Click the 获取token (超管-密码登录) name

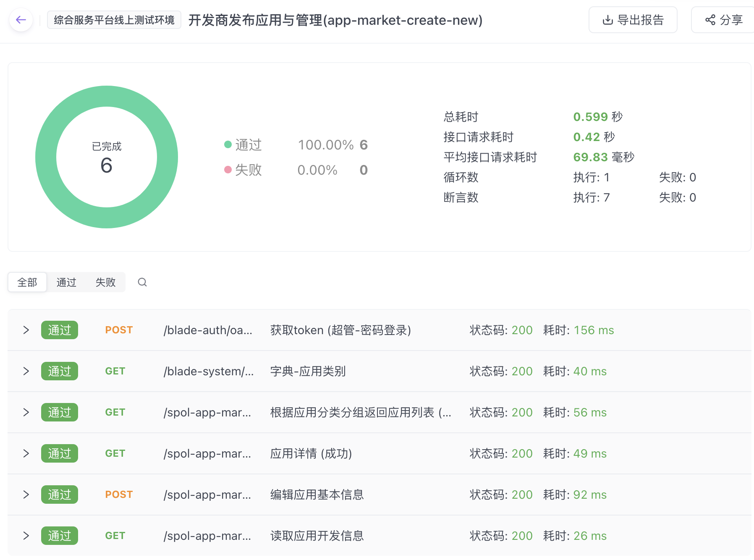pyautogui.click(x=340, y=330)
